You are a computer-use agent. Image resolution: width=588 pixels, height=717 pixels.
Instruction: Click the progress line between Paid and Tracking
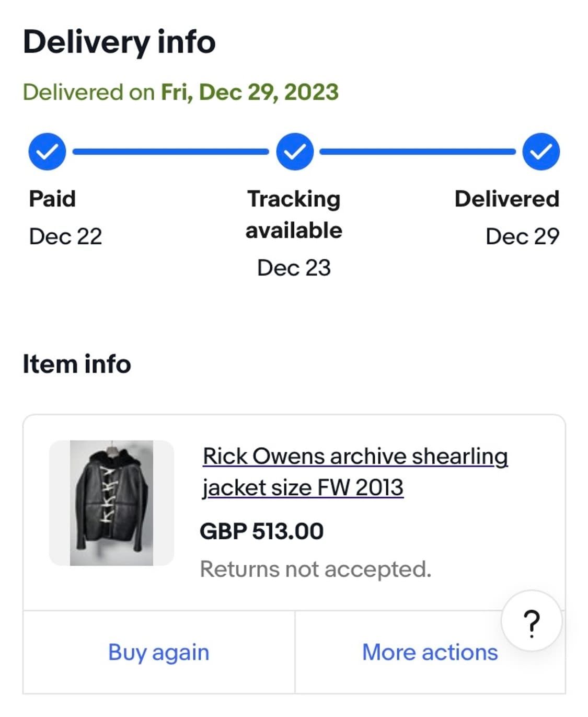click(x=170, y=152)
